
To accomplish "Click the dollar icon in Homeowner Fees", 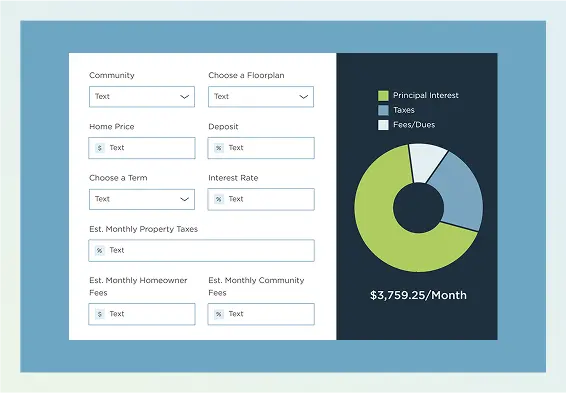I will tap(100, 314).
